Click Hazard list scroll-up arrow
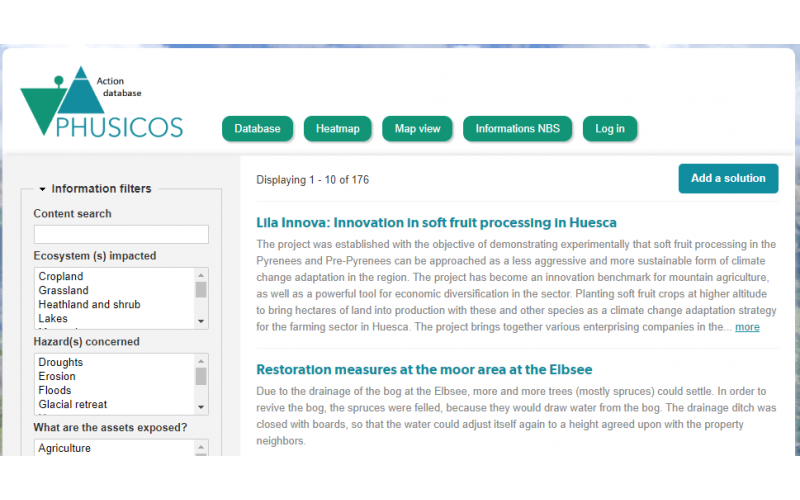 tap(201, 361)
